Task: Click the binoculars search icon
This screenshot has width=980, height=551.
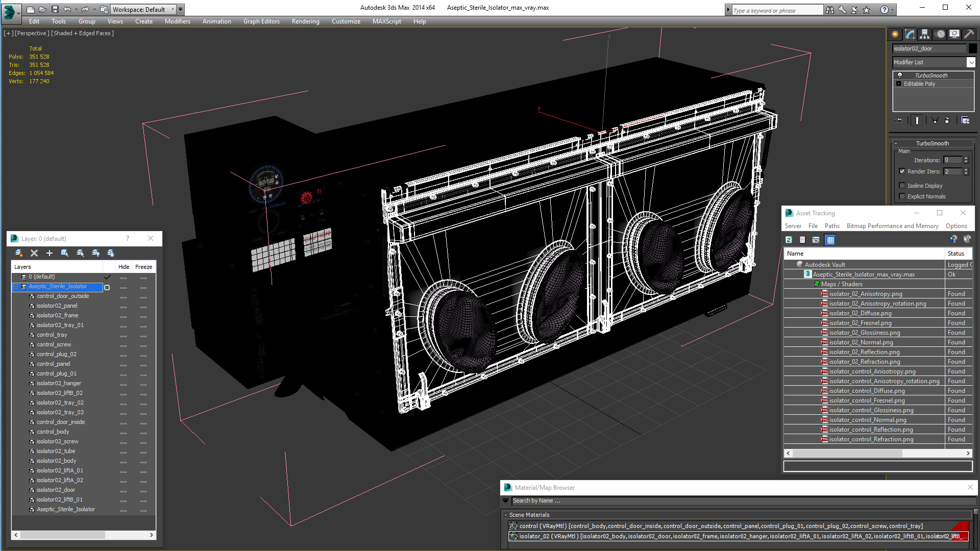Action: (x=830, y=10)
